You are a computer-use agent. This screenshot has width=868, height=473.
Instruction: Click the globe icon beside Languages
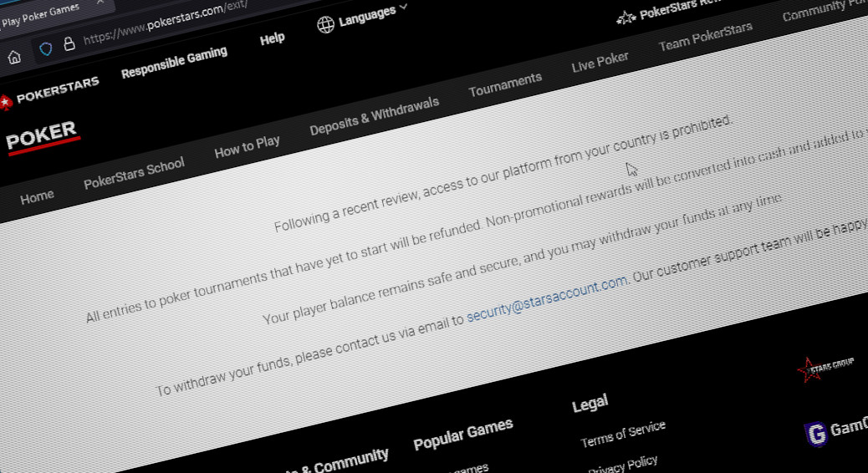coord(325,24)
